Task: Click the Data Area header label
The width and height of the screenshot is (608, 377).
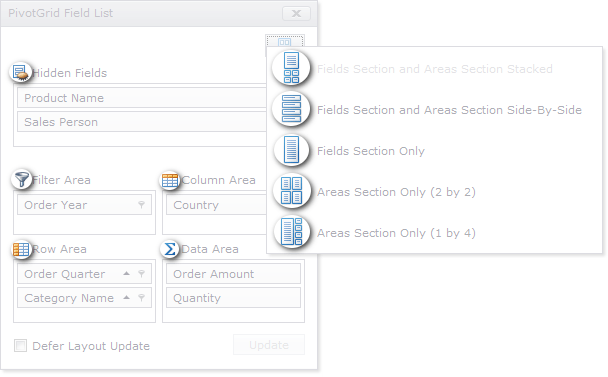Action: tap(210, 249)
